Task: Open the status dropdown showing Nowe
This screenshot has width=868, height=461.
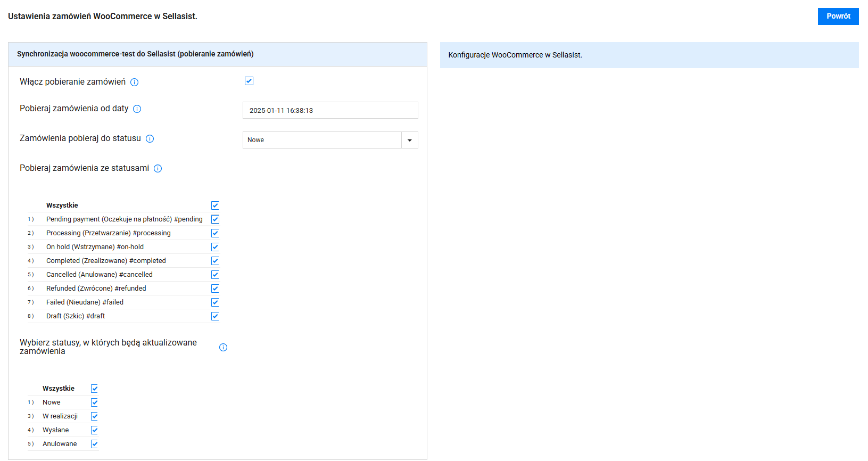Action: (322, 140)
